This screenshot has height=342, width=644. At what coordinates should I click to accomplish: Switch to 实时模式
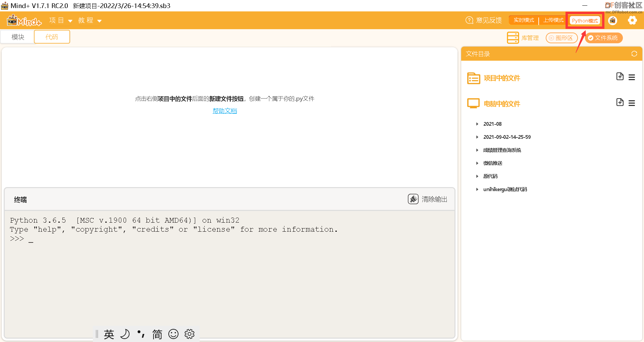(524, 20)
